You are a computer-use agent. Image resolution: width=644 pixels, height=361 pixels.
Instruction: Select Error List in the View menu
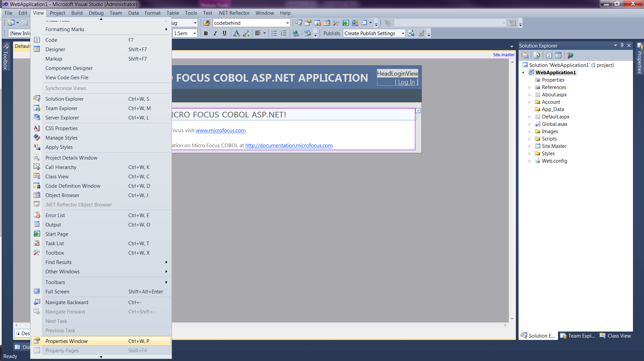tap(101, 215)
